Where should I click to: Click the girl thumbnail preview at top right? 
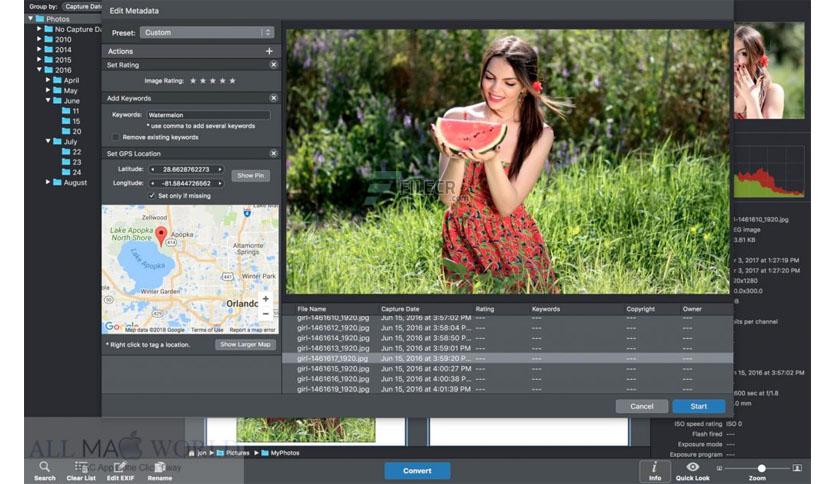pos(769,70)
